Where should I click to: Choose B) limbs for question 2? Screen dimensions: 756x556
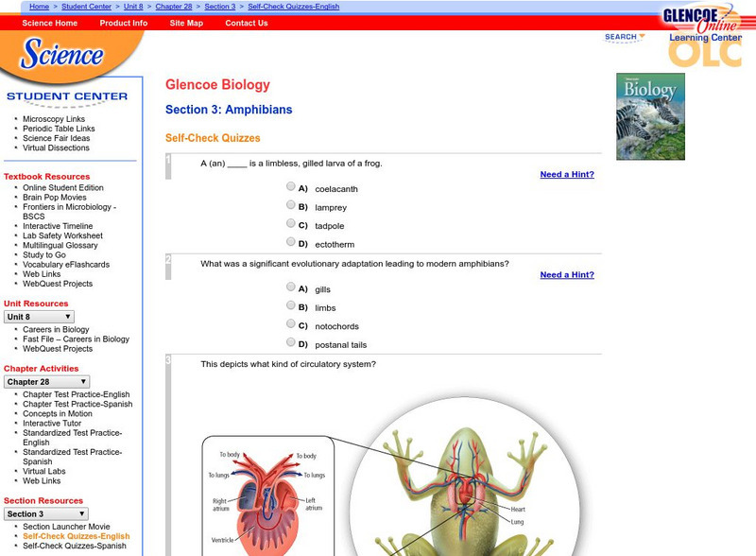(291, 304)
